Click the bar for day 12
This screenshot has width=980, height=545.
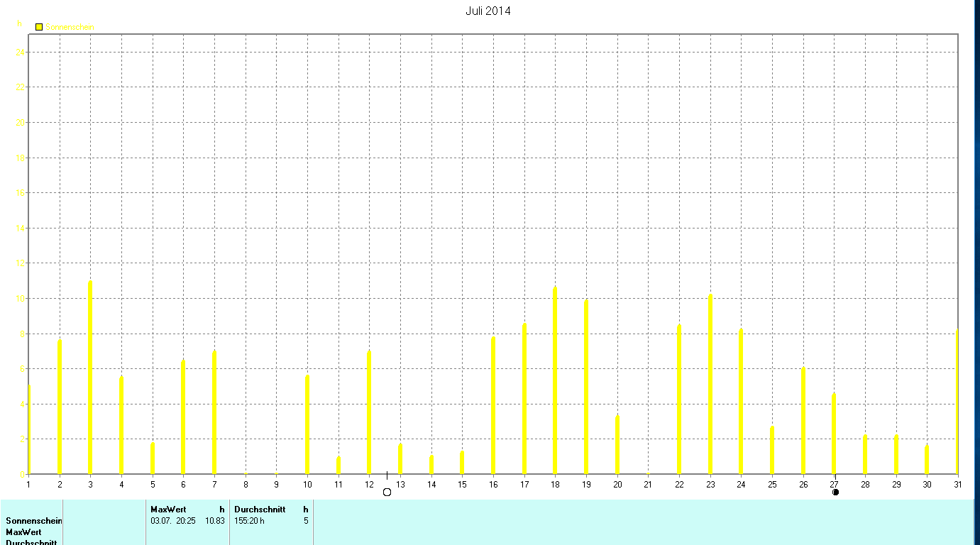click(369, 412)
